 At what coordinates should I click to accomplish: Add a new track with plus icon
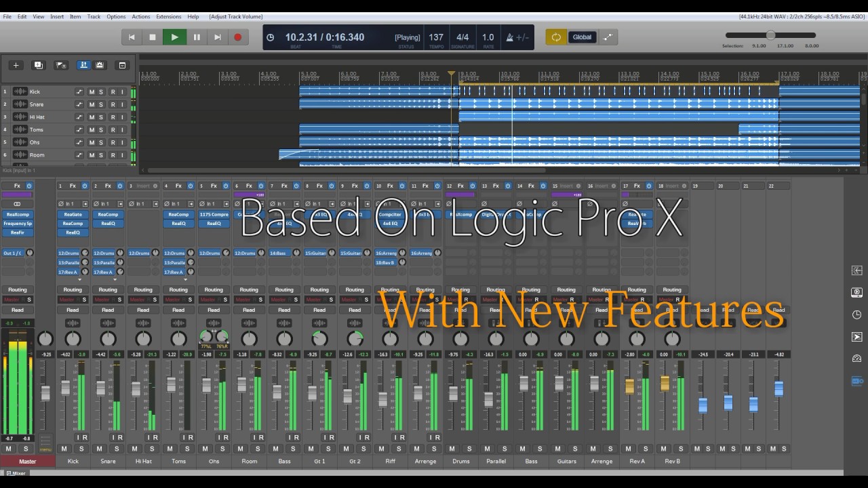coord(16,65)
